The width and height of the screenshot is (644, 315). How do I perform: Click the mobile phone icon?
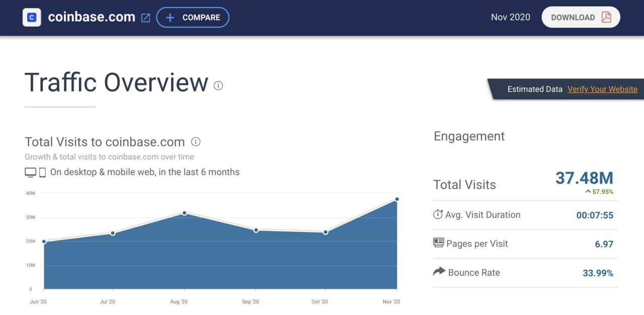point(42,173)
